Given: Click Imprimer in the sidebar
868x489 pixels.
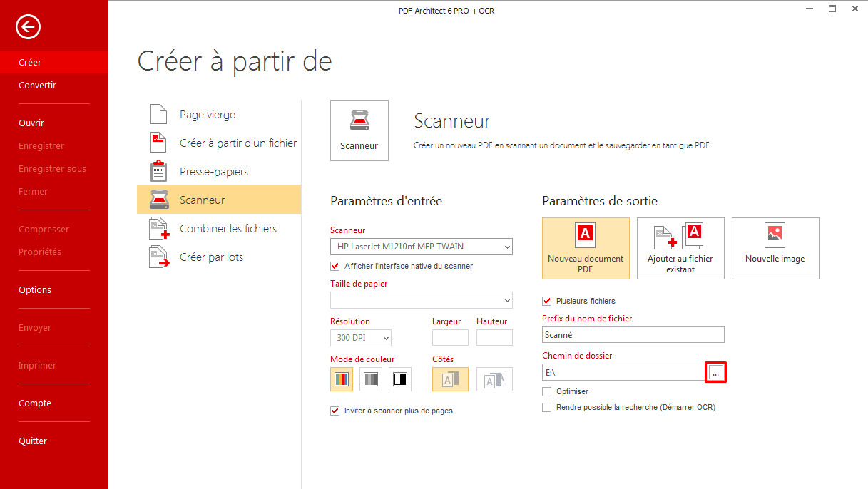Looking at the screenshot, I should [x=37, y=365].
